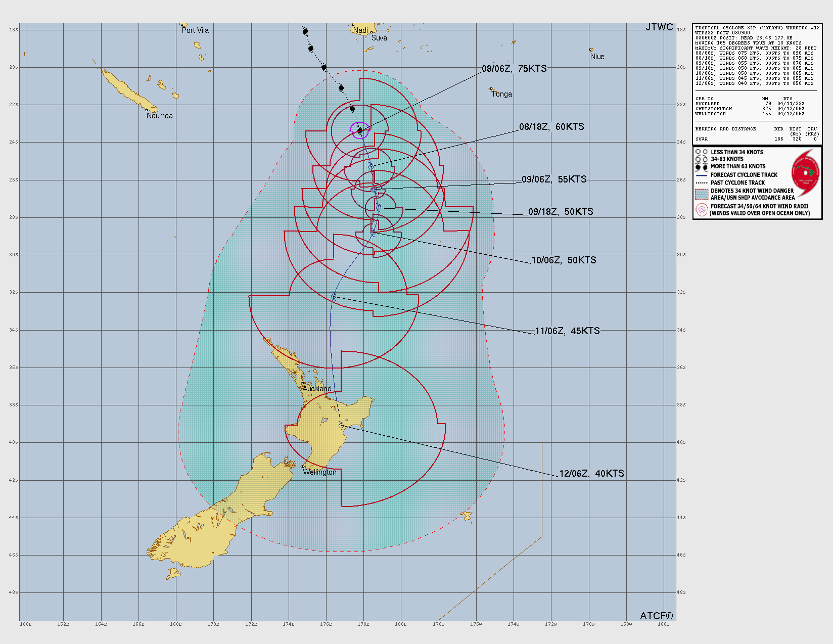Click the current cyclone position marker in purple circle
The image size is (833, 644).
point(360,130)
